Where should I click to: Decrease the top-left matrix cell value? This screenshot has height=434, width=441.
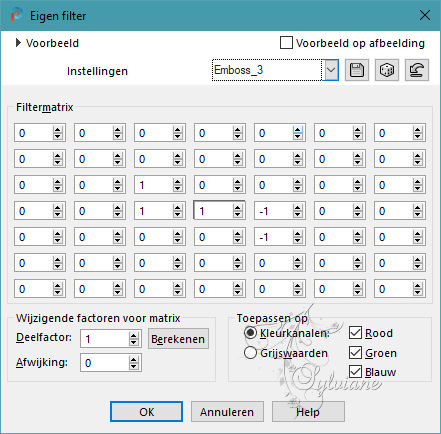pos(57,137)
